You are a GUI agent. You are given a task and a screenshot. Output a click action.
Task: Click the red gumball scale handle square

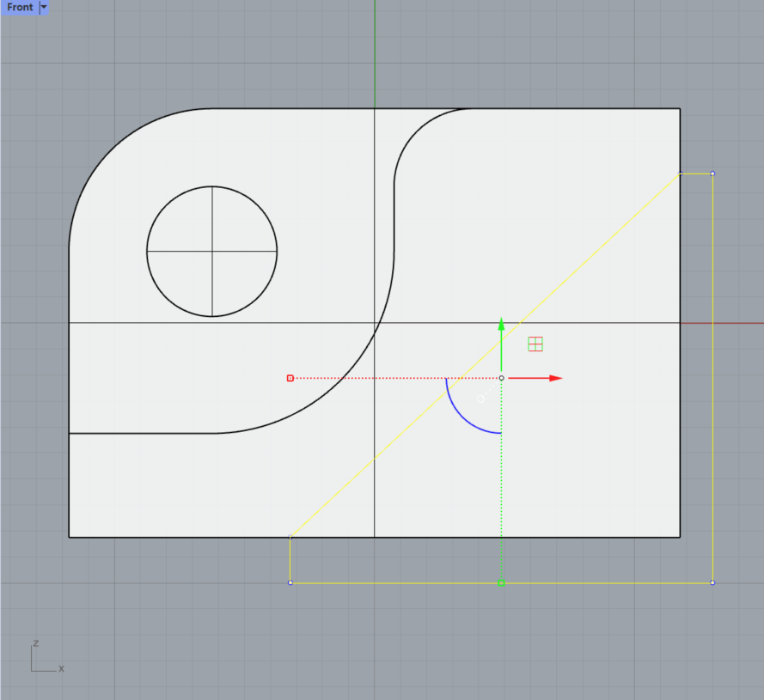[290, 378]
